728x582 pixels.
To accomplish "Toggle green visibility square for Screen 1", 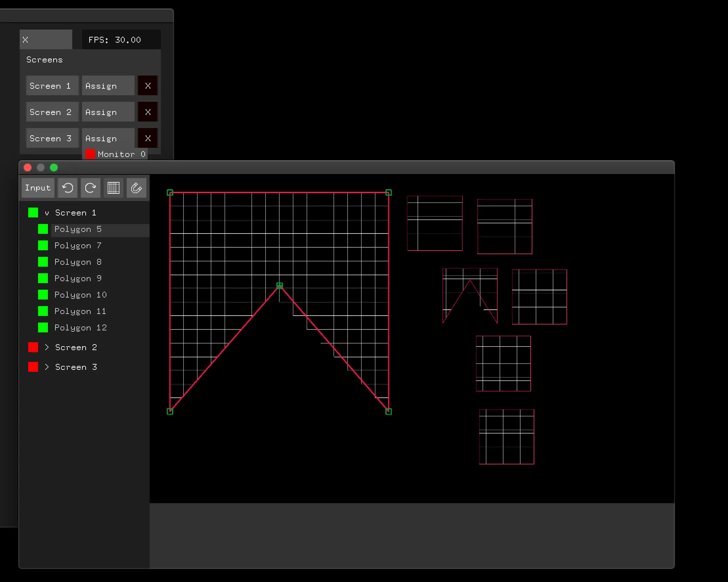I will click(33, 213).
